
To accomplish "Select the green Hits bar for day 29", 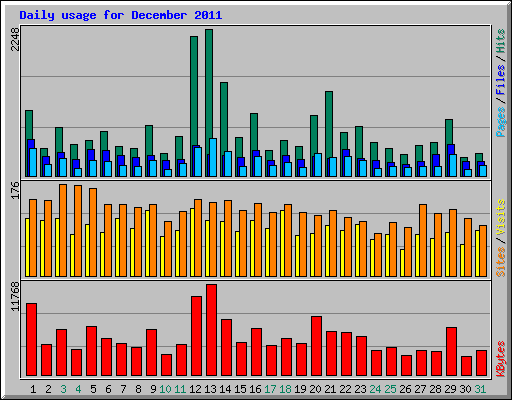I will [449, 132].
